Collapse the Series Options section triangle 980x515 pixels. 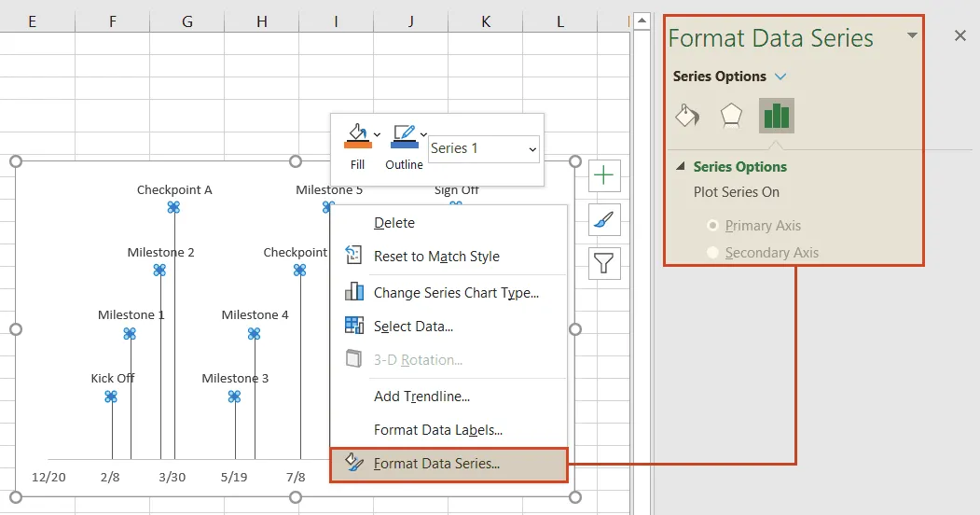point(681,167)
